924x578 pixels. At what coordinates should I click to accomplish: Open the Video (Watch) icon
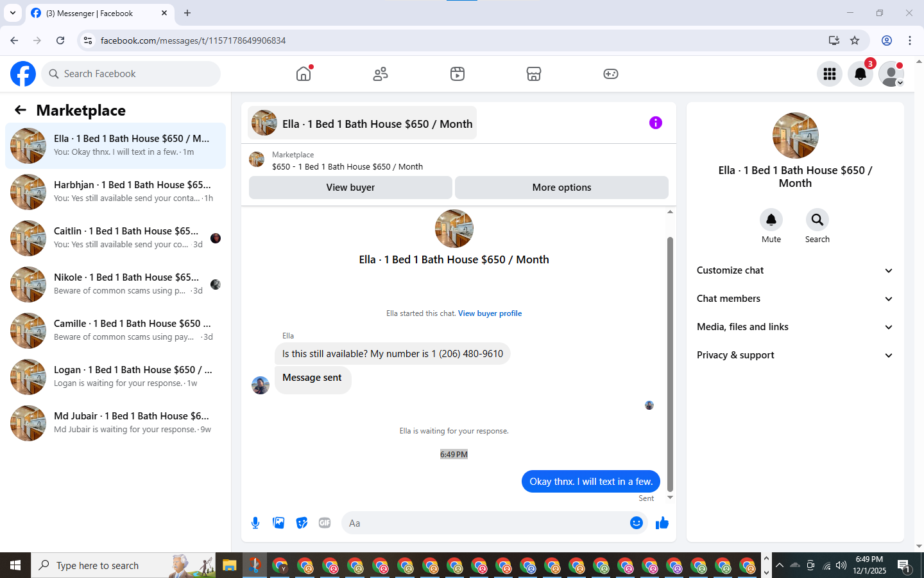[458, 74]
